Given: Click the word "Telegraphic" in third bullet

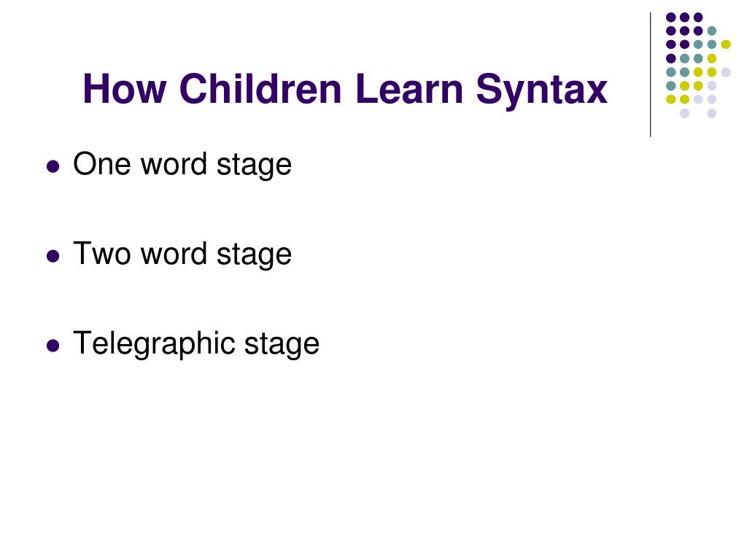Looking at the screenshot, I should (x=155, y=344).
